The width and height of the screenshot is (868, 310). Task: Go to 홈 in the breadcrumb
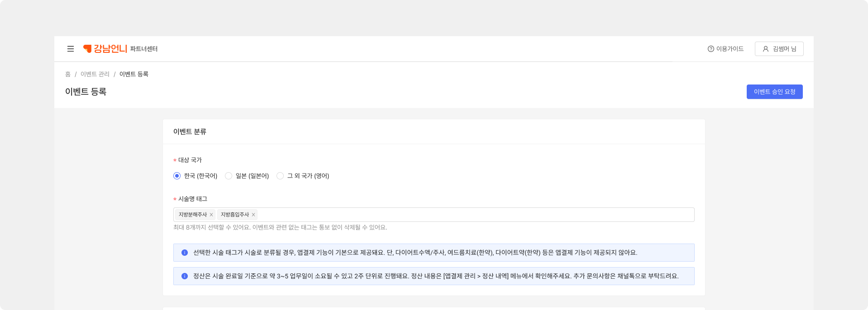pyautogui.click(x=68, y=74)
